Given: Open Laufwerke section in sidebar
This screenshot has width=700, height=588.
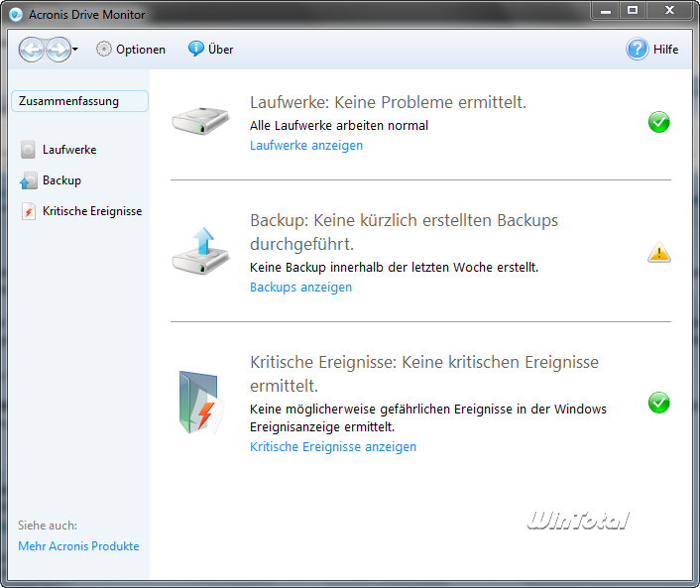Looking at the screenshot, I should click(x=69, y=150).
